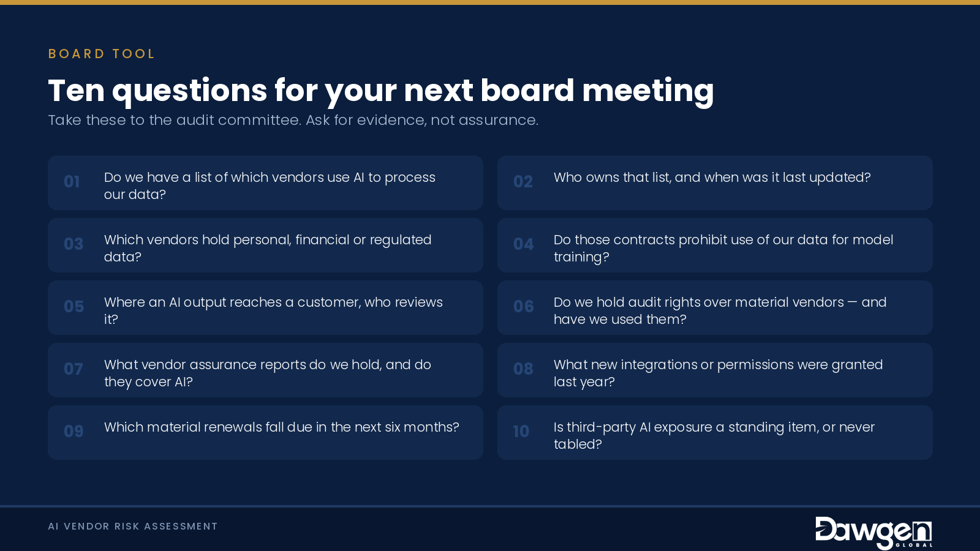
Task: Click the Dawgen Global logo
Action: point(873,533)
